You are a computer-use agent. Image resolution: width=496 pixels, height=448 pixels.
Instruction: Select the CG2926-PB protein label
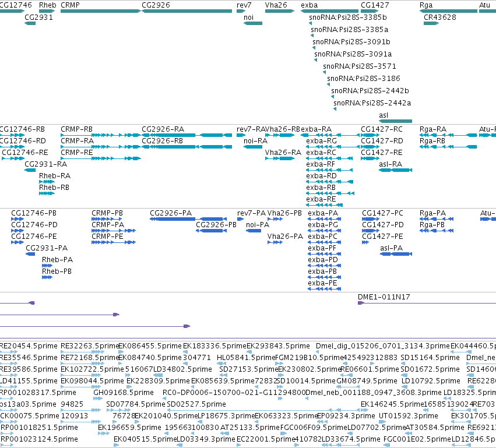tap(216, 225)
